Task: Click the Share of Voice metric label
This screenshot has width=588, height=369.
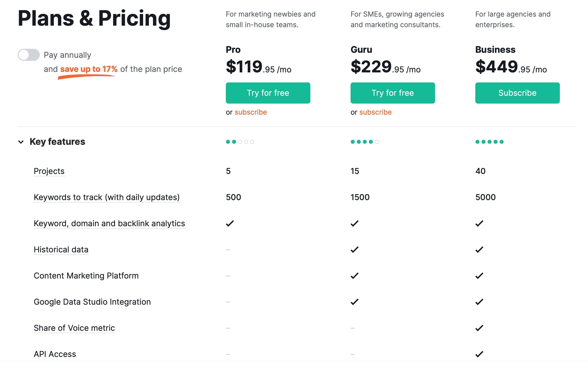Action: (74, 328)
